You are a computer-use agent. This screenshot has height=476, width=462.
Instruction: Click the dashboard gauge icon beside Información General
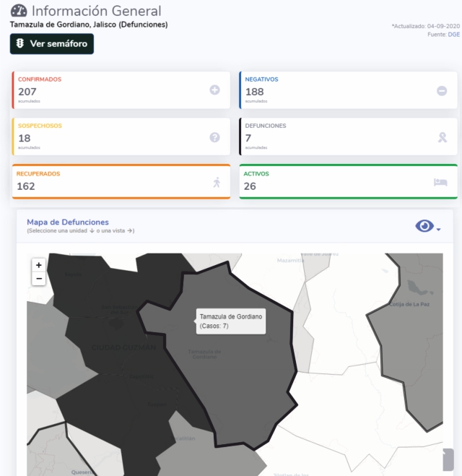(19, 11)
